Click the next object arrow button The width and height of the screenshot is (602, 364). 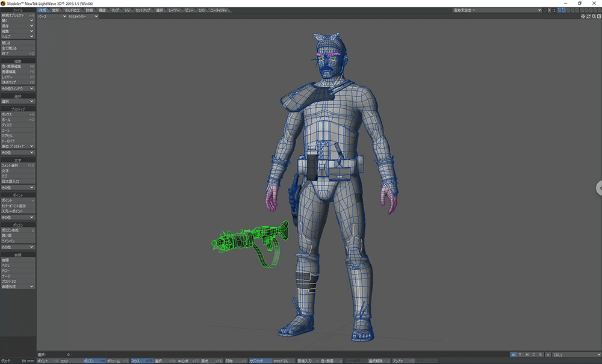549,10
